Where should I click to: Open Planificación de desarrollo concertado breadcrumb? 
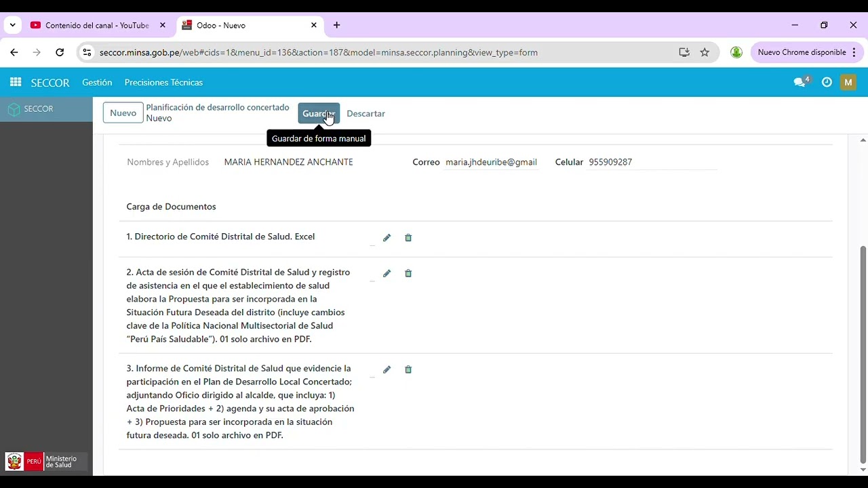click(x=218, y=108)
